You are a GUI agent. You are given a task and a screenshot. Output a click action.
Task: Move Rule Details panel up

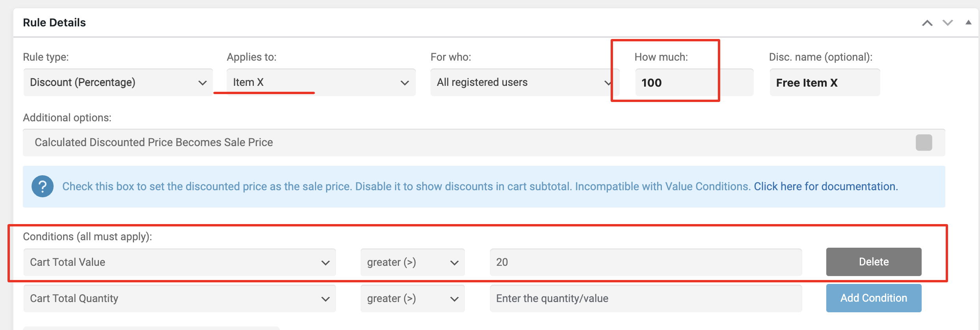pos(927,23)
